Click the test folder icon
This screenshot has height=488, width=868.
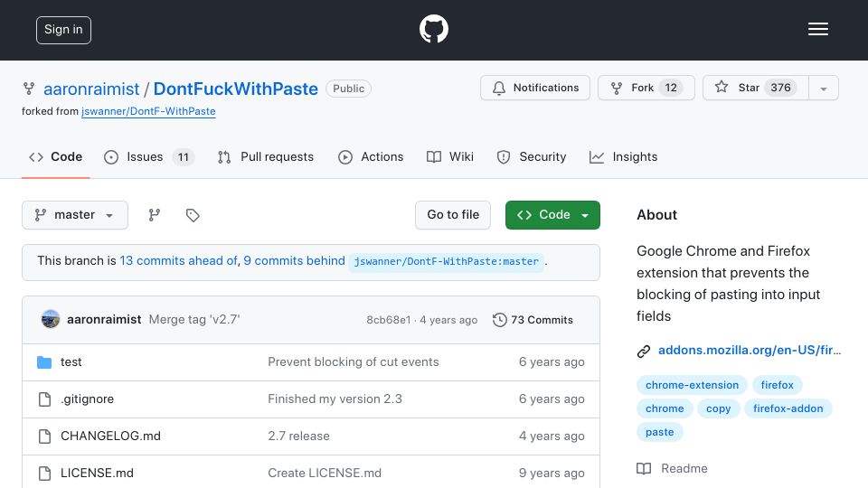44,362
